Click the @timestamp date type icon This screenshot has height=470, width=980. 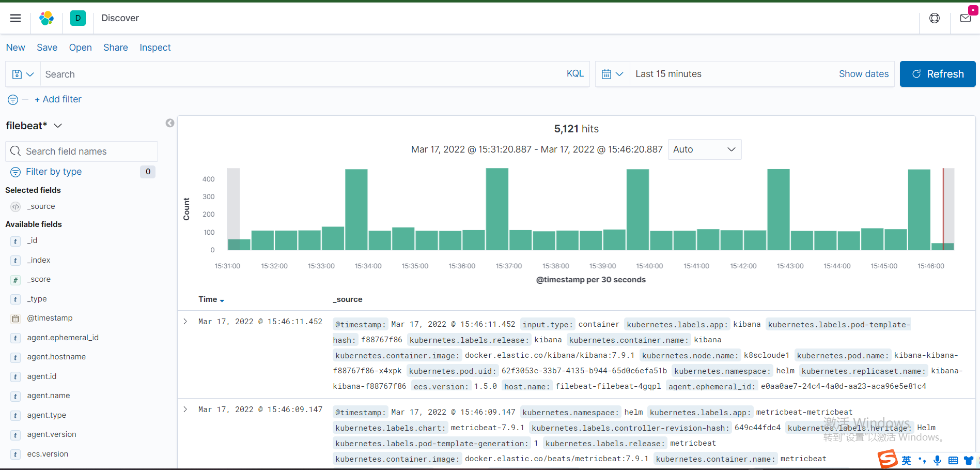click(x=15, y=319)
